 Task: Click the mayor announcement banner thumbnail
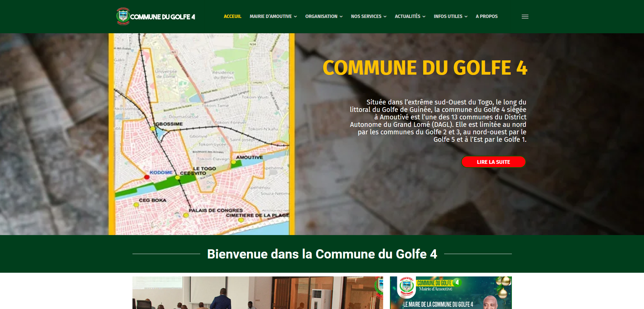point(451,293)
